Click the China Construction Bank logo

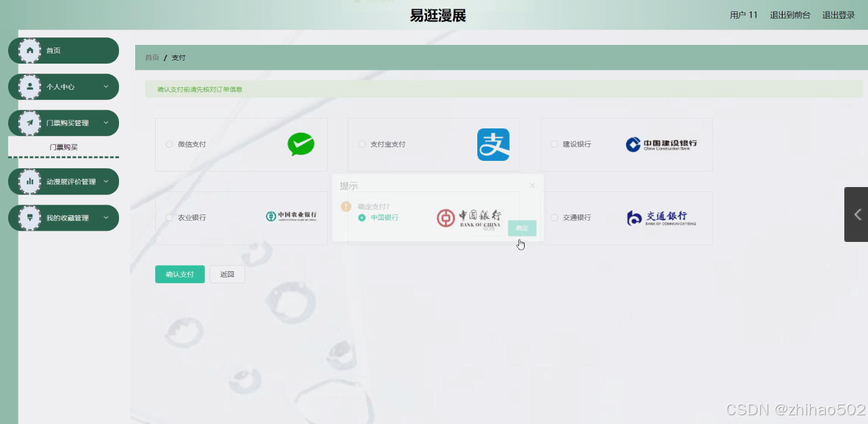[661, 145]
